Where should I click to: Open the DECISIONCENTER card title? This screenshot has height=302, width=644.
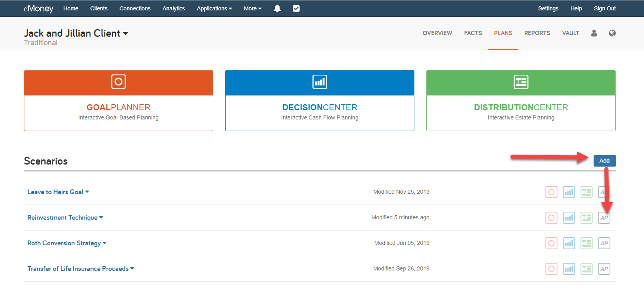pyautogui.click(x=320, y=107)
